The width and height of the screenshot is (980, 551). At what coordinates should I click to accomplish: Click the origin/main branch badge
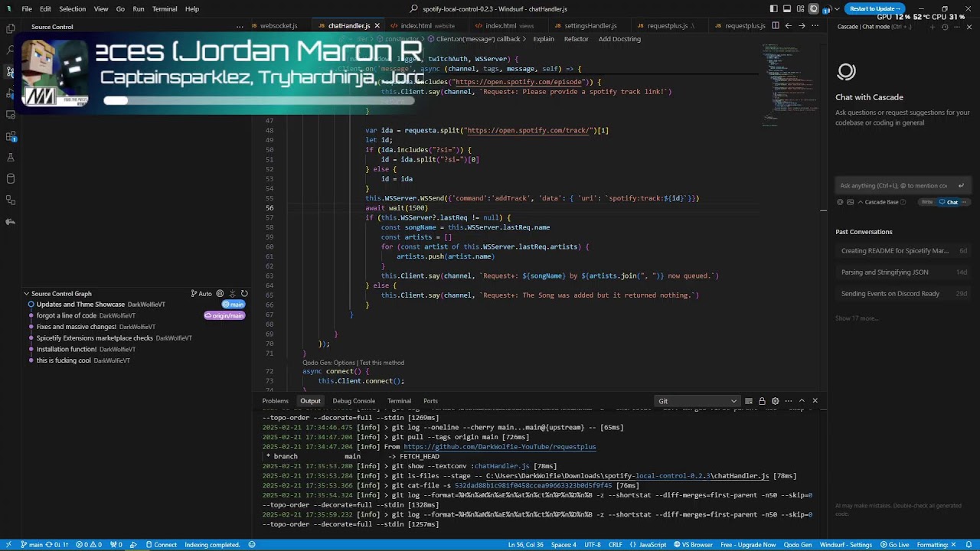click(224, 315)
